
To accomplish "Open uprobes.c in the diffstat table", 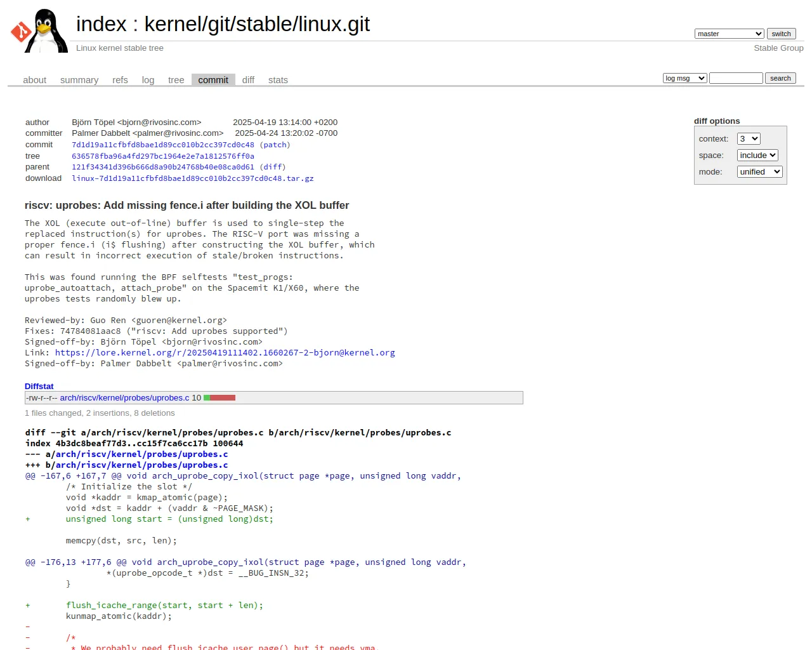I will click(x=125, y=397).
